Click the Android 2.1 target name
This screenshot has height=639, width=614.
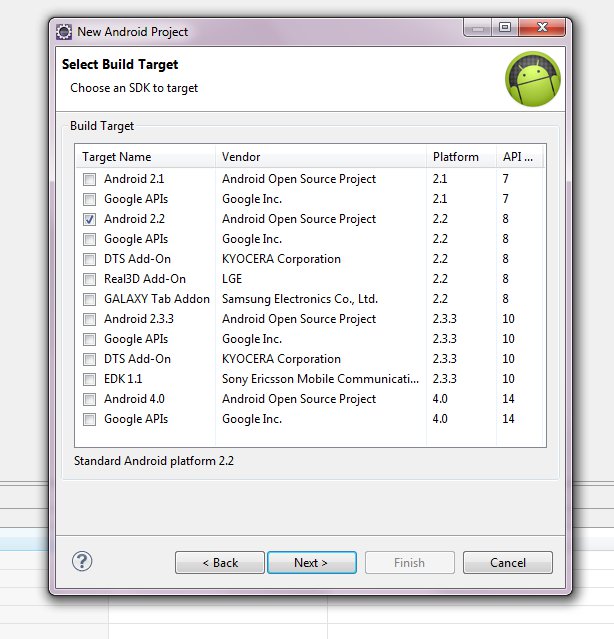pyautogui.click(x=134, y=179)
